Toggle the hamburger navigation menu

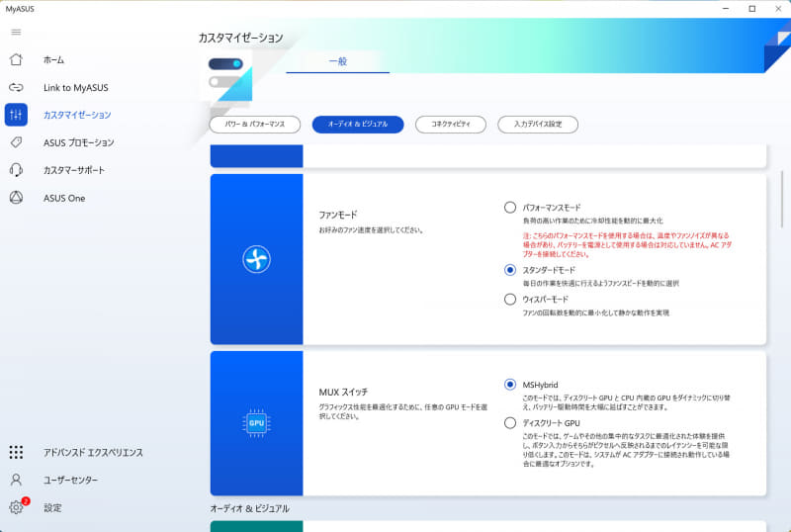point(16,32)
